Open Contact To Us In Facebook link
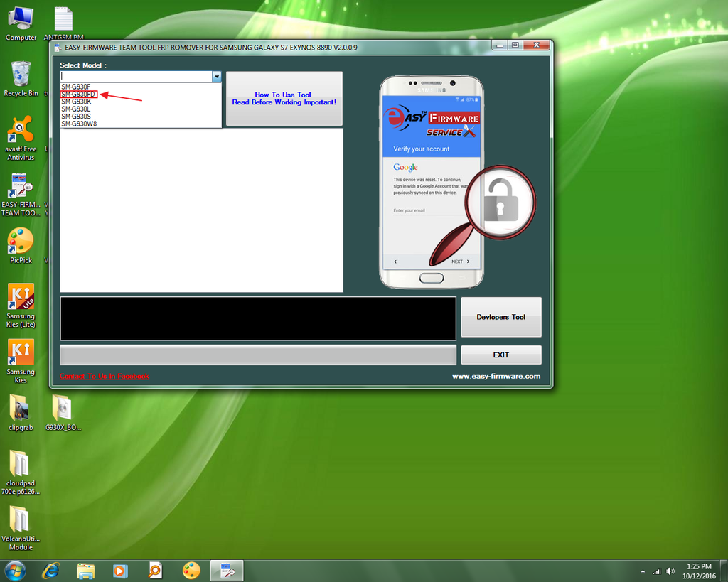728x582 pixels. [105, 377]
